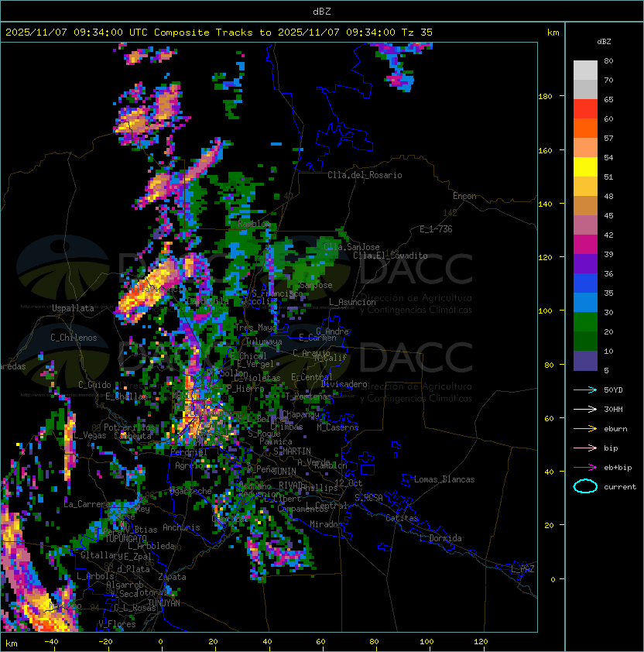Click the 'V_Flores' map label
Viewport: 644px width, 652px height.
(117, 624)
